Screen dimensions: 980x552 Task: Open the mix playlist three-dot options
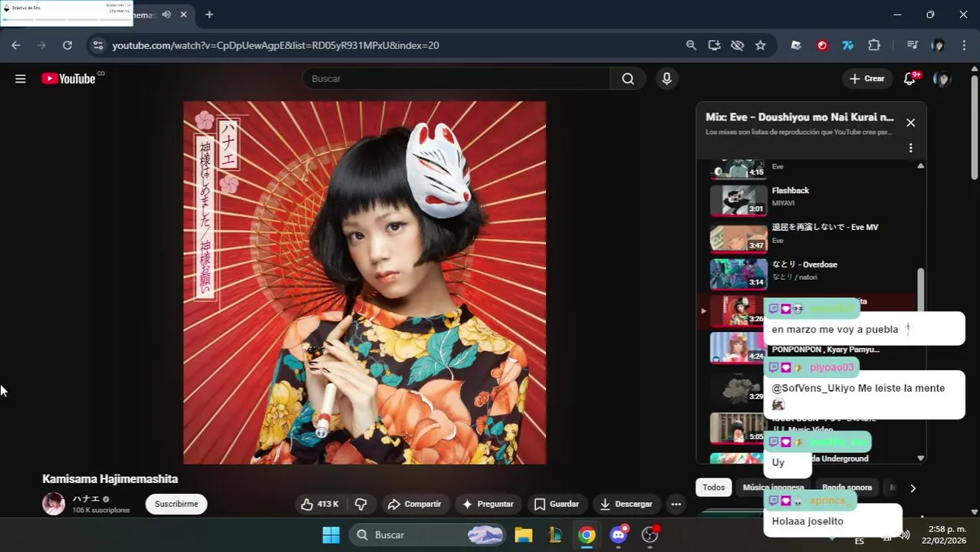tap(910, 148)
